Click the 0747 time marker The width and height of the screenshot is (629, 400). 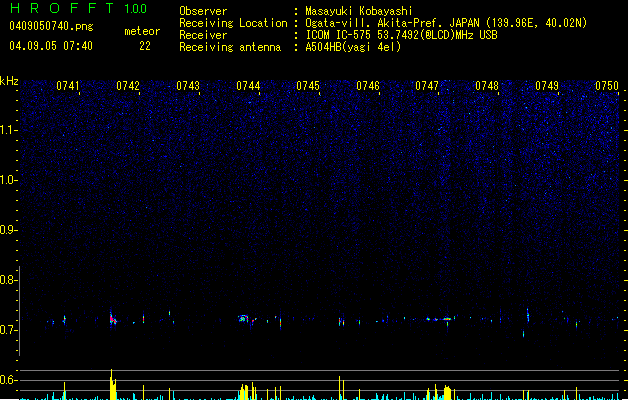point(427,86)
